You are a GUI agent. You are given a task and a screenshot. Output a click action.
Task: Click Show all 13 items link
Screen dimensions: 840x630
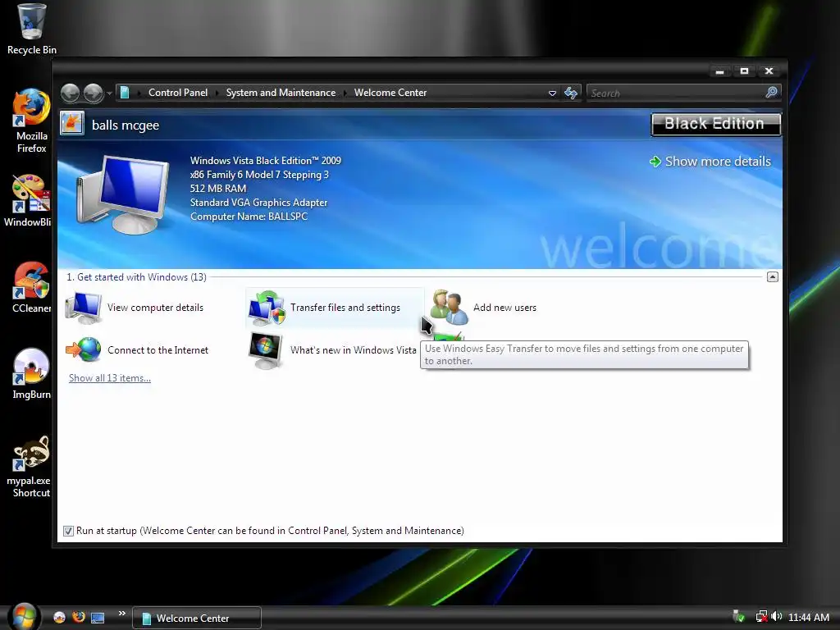(110, 378)
